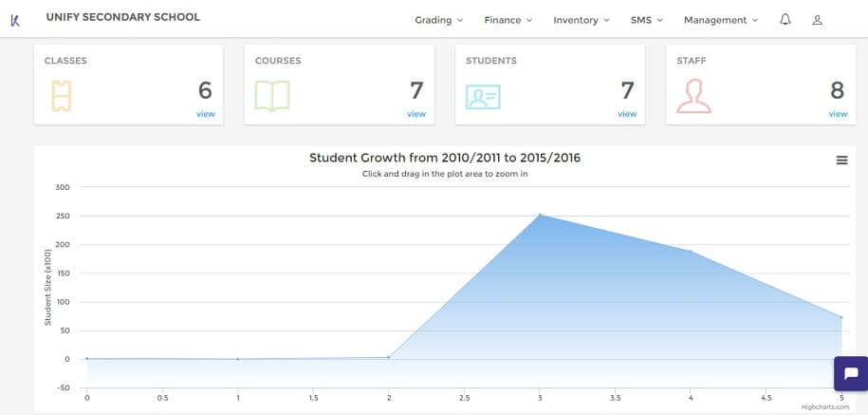868x415 pixels.
Task: Open the user profile icon
Action: (818, 20)
